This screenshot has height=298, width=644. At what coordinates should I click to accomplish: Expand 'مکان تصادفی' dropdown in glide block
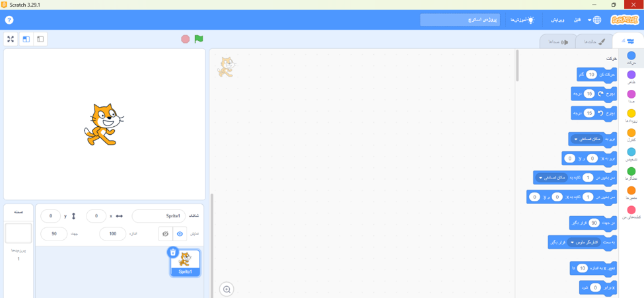pos(551,178)
